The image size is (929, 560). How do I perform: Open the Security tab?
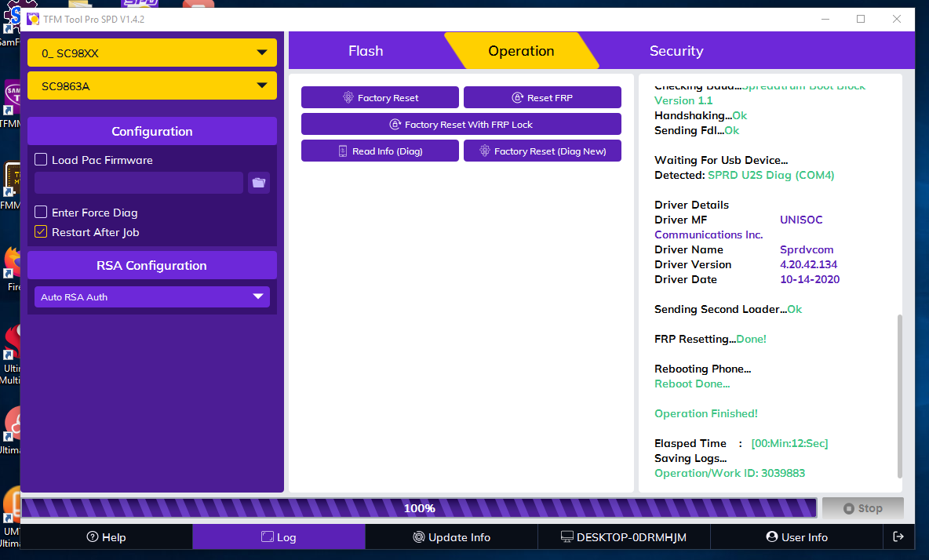point(676,51)
